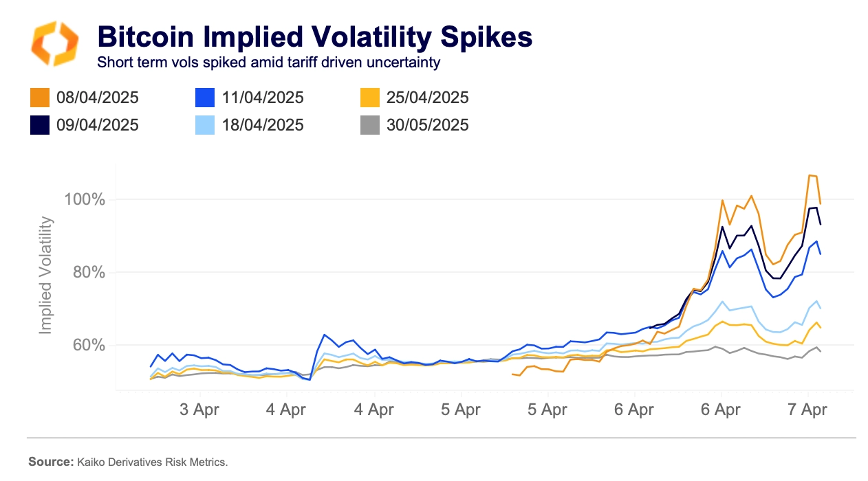Toggle the 11/04/2025 series label

pos(263,98)
